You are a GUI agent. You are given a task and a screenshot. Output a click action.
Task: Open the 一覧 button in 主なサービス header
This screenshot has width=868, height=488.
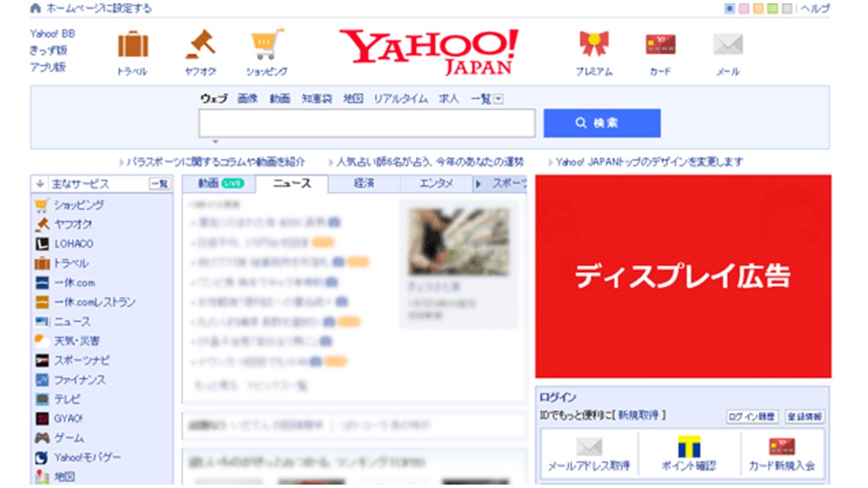pyautogui.click(x=159, y=184)
